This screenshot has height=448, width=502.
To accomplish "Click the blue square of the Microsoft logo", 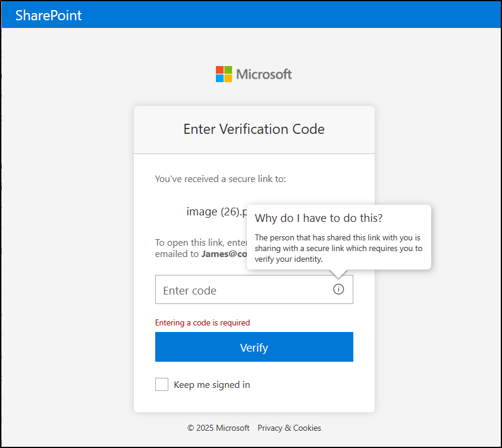I will point(220,78).
